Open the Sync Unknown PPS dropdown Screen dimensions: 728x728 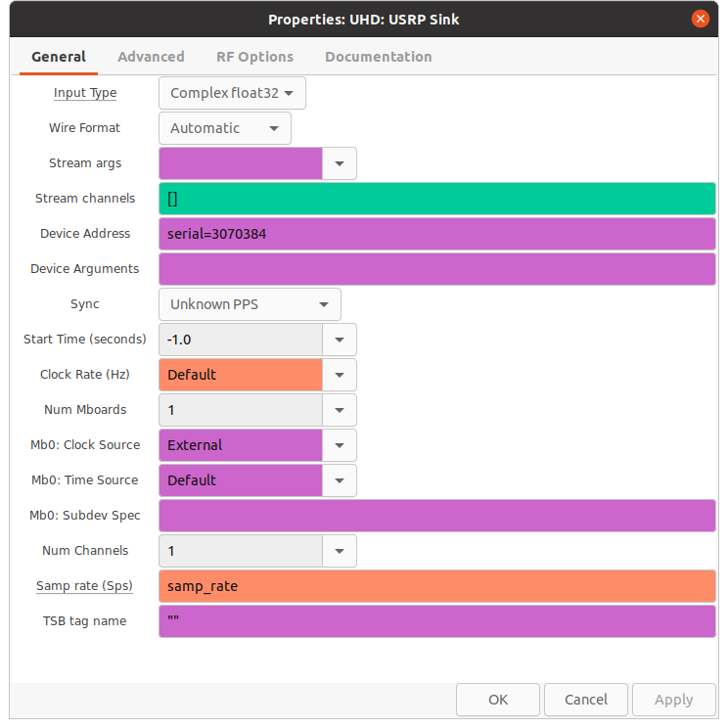coord(250,304)
